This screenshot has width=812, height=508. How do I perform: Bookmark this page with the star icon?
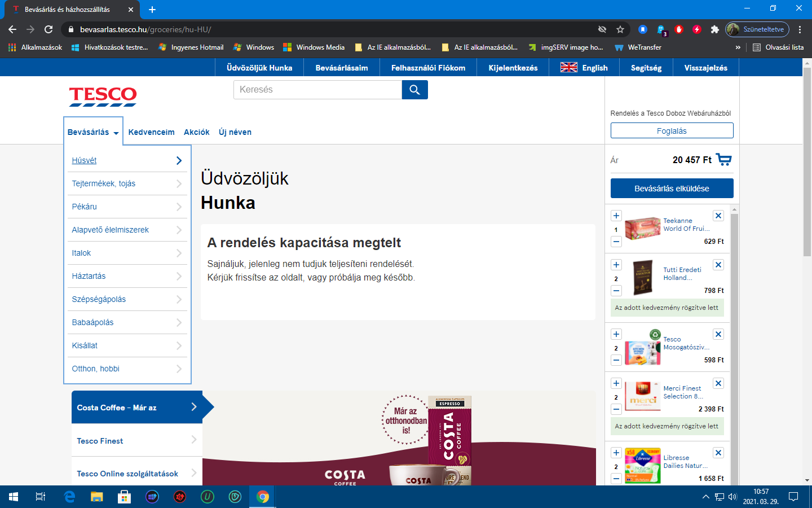620,29
